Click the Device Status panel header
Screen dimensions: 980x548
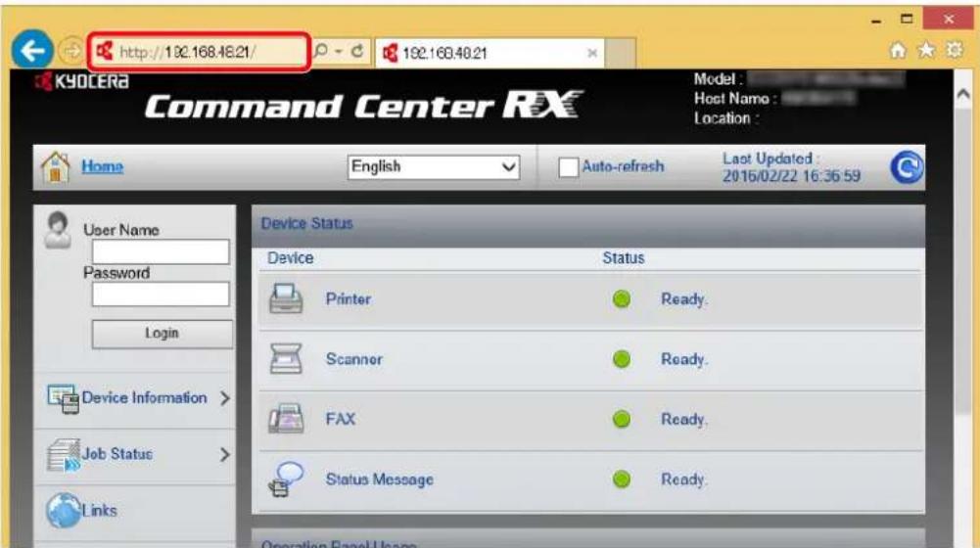click(x=588, y=224)
